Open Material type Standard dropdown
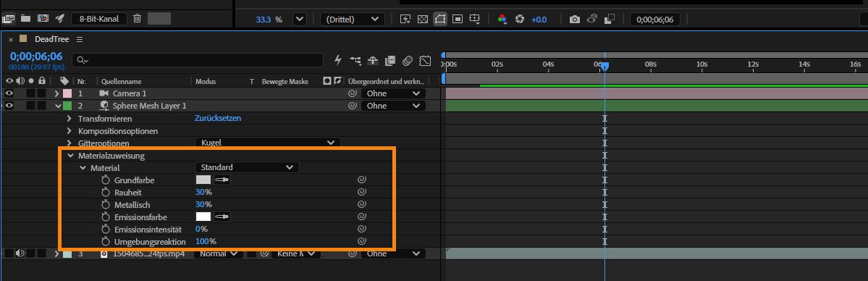Screen dimensions: 868x281 point(247,167)
